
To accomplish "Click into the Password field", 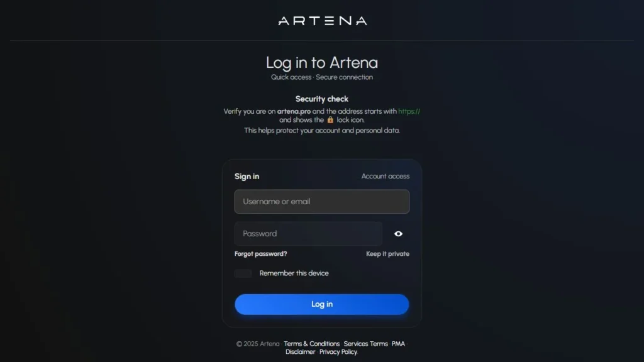I will tap(308, 234).
